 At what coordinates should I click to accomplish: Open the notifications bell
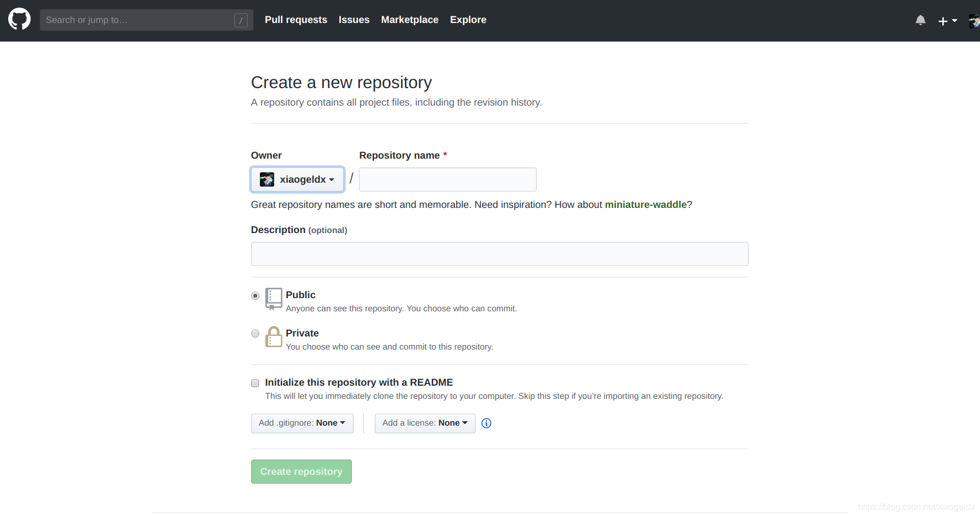[920, 20]
